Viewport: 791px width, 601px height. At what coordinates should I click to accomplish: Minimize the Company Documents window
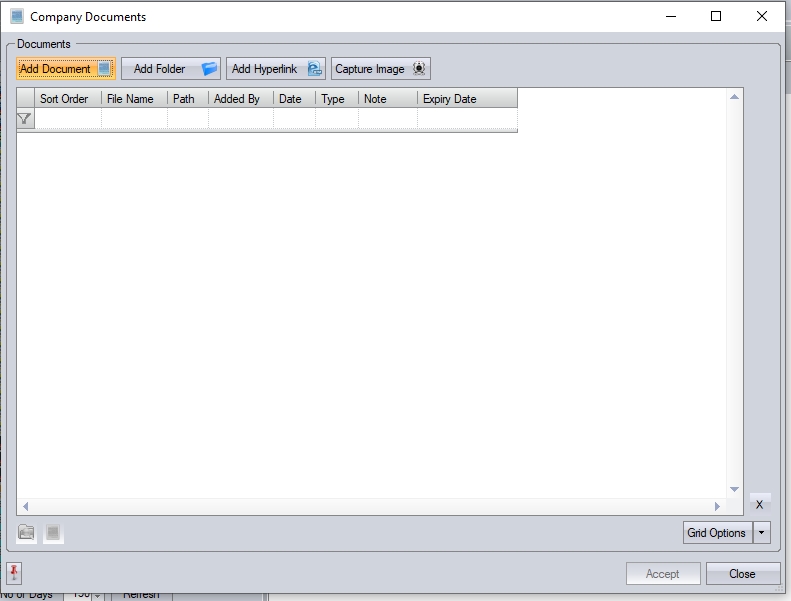click(671, 16)
